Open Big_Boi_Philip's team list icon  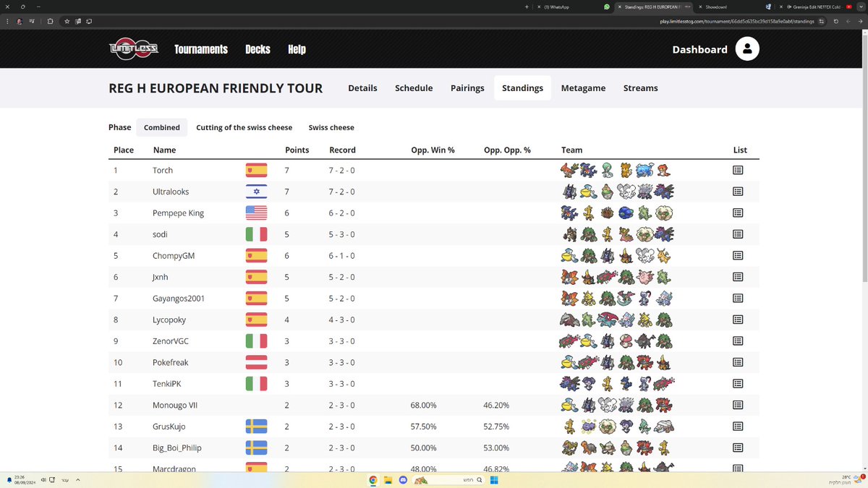[x=738, y=448]
